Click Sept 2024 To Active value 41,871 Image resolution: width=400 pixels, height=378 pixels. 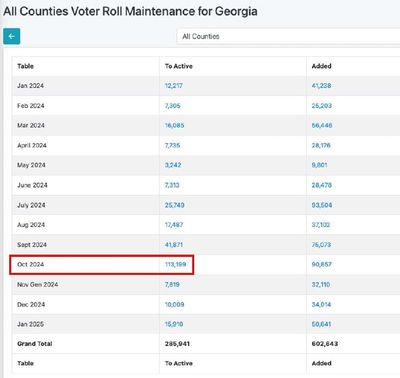pyautogui.click(x=174, y=245)
